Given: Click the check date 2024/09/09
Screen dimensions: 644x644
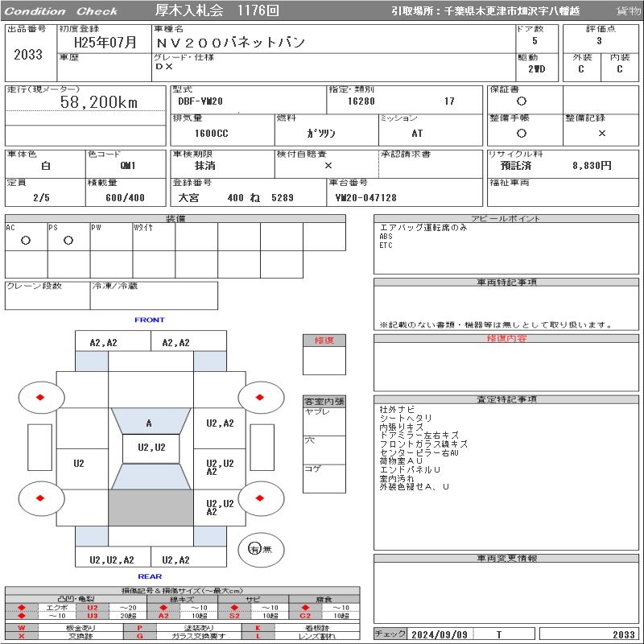Looking at the screenshot, I should 440,634.
